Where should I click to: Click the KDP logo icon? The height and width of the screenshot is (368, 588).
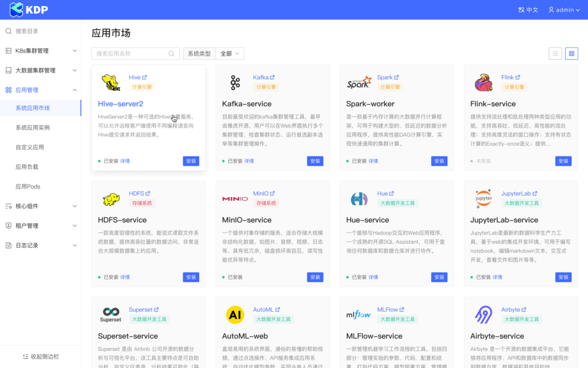pyautogui.click(x=16, y=10)
